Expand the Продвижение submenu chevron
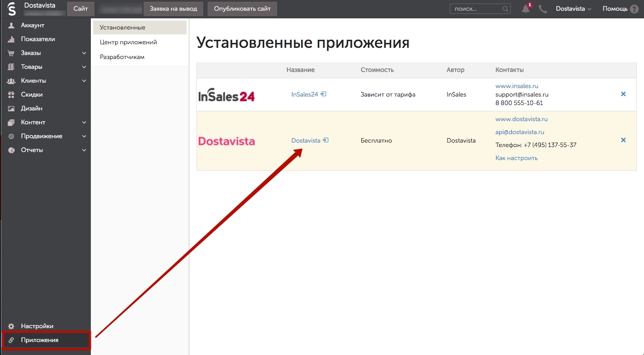This screenshot has height=355, width=644. click(84, 136)
